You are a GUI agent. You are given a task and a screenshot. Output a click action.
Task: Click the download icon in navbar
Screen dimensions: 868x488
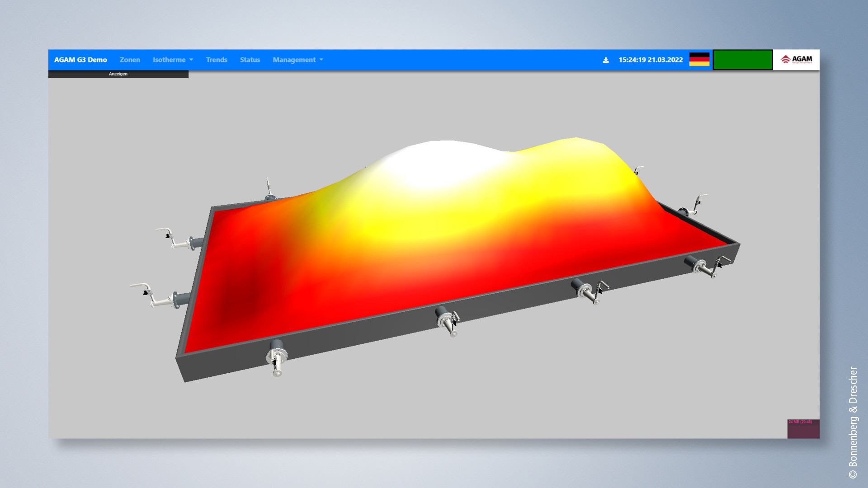click(606, 60)
